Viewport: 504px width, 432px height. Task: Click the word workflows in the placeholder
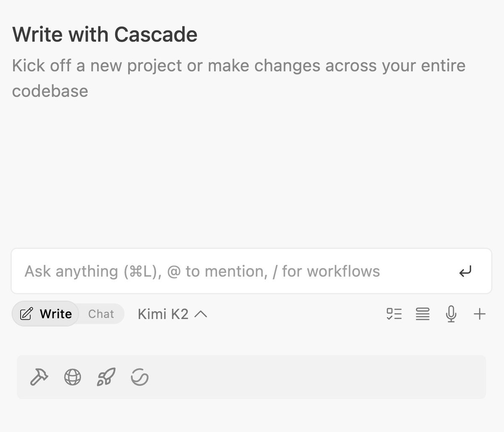point(343,271)
